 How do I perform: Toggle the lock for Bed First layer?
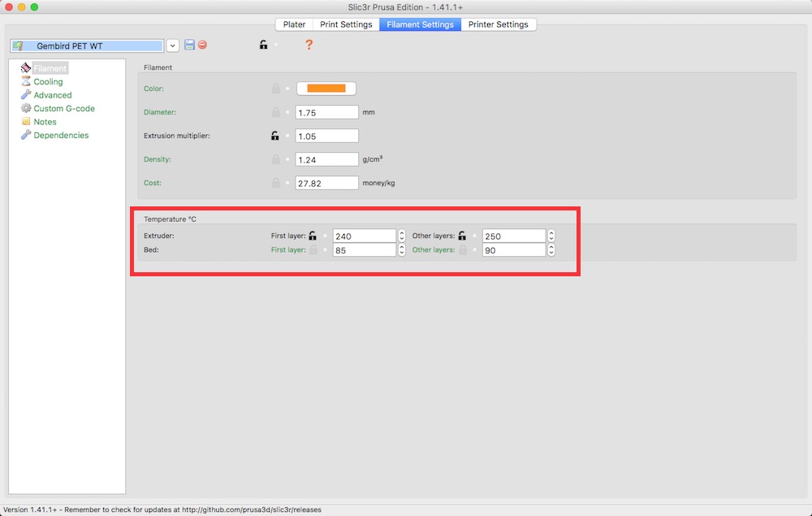coord(313,249)
